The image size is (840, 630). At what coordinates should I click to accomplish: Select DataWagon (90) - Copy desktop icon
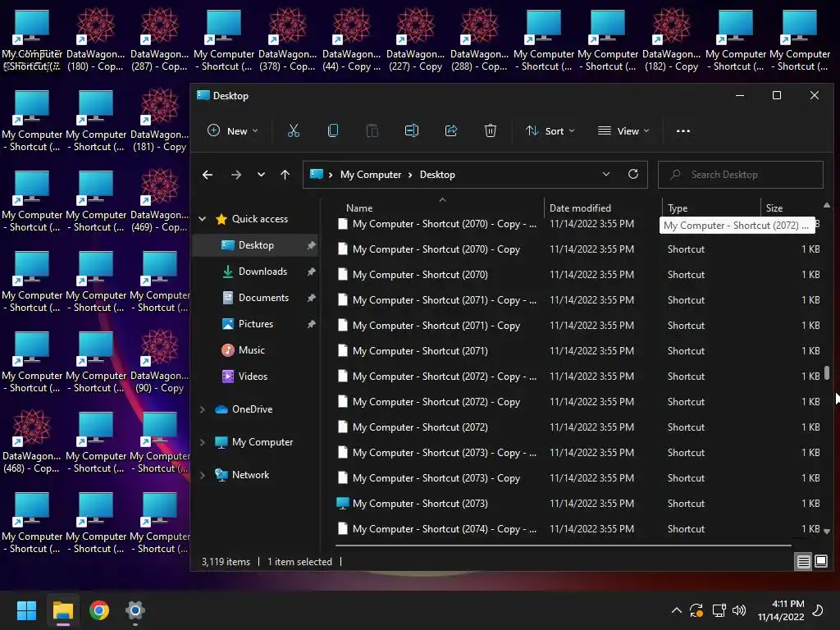(x=159, y=361)
